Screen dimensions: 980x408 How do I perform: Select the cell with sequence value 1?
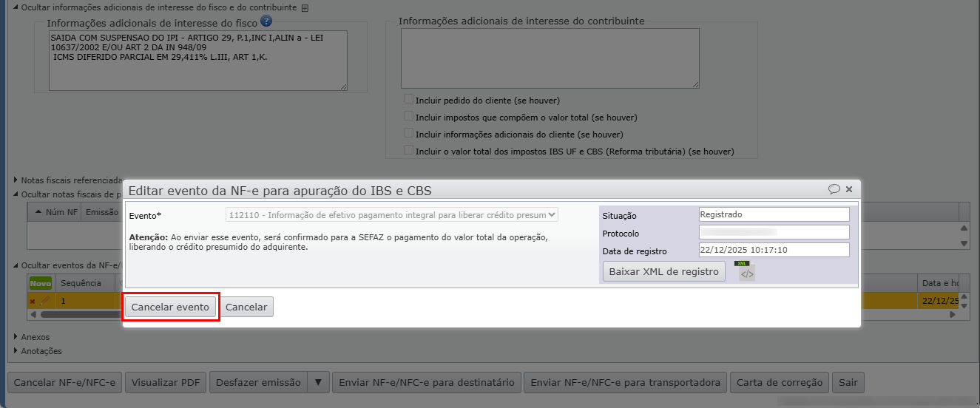tap(85, 301)
